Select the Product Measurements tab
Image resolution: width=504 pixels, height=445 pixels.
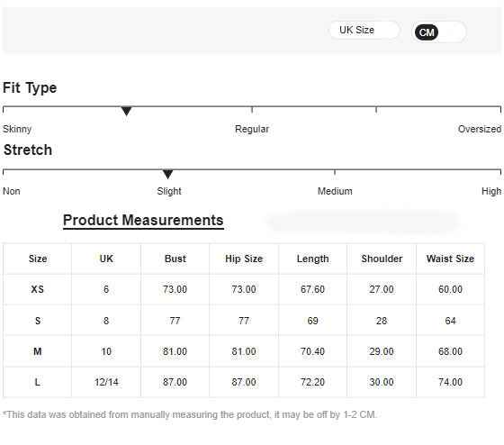click(x=143, y=221)
